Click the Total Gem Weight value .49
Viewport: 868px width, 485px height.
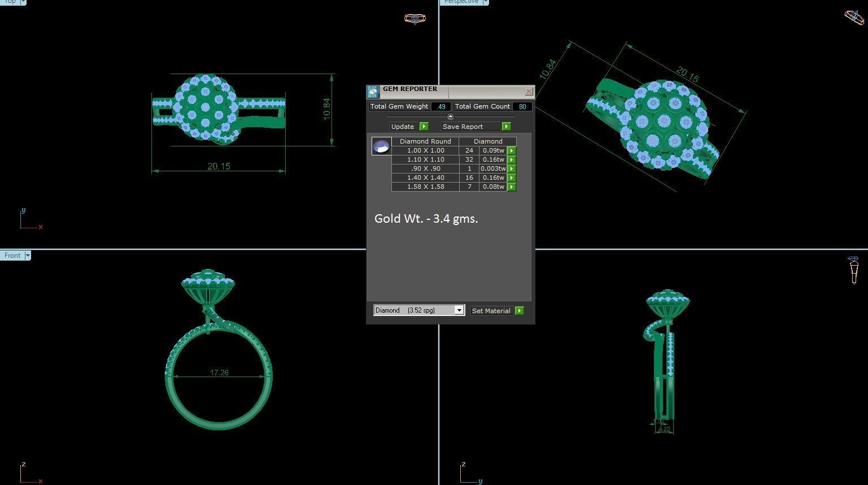[x=441, y=106]
